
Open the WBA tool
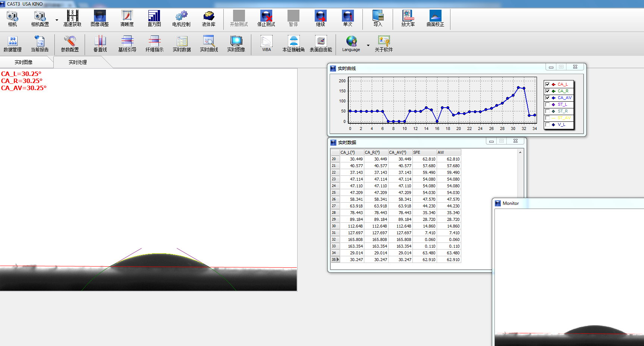pyautogui.click(x=266, y=44)
